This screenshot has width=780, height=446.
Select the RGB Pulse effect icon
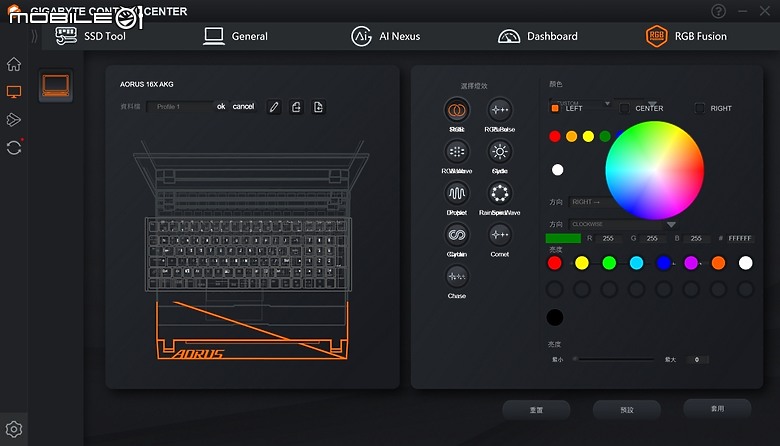point(499,110)
